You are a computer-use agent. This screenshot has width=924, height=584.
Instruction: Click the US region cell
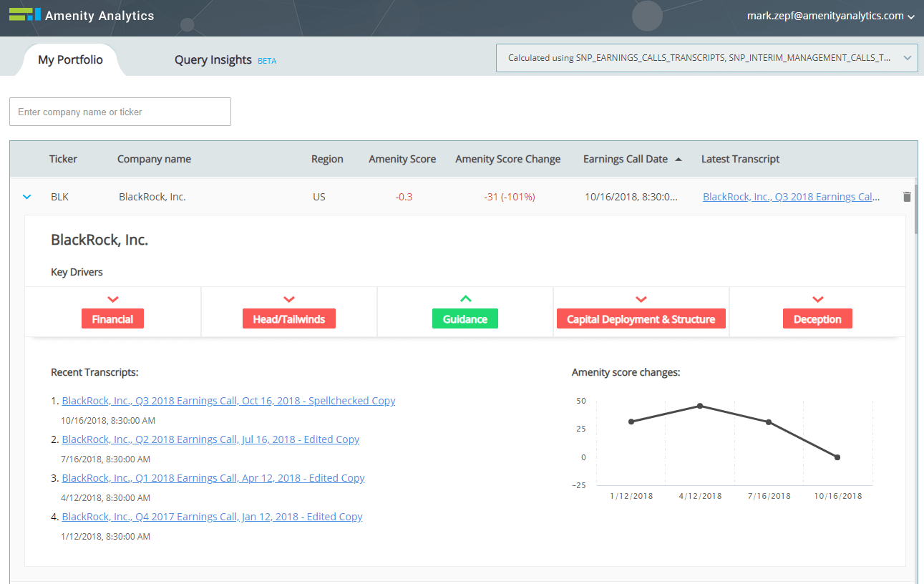[319, 197]
